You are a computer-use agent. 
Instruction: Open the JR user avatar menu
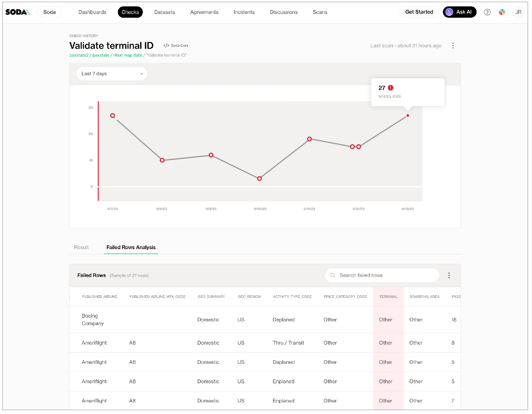tap(518, 12)
